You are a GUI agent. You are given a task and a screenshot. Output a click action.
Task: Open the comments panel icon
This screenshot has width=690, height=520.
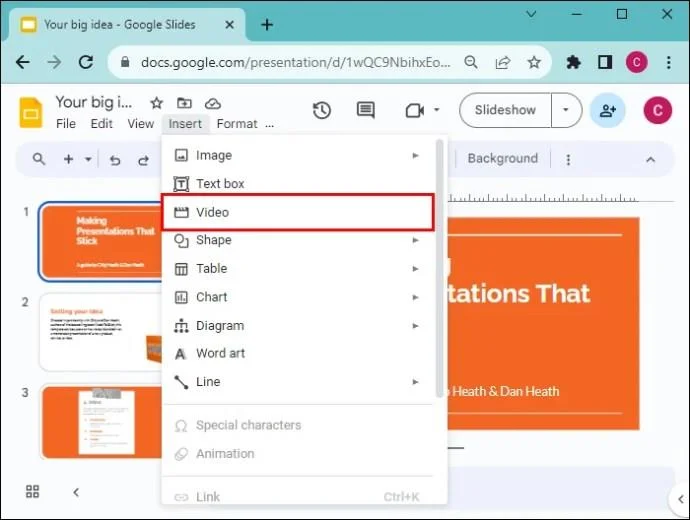tap(365, 110)
